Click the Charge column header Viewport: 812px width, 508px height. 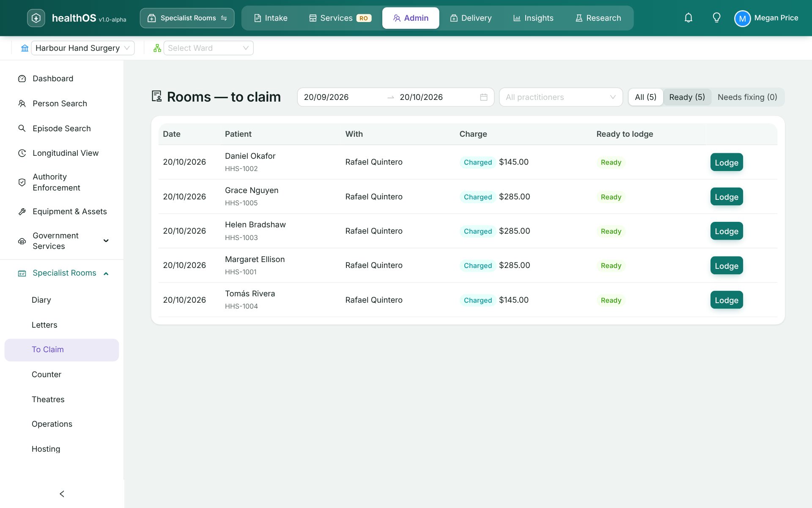point(473,134)
